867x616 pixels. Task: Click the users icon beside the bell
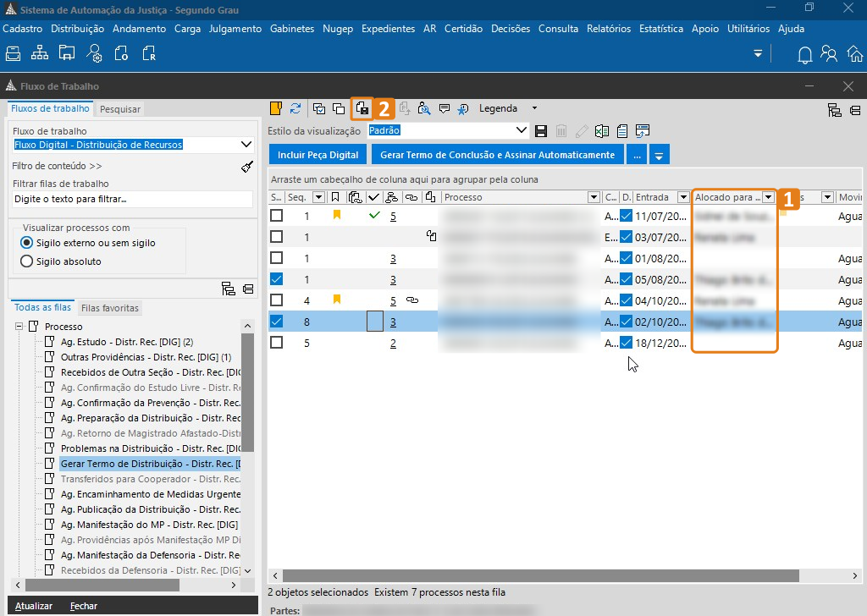829,53
